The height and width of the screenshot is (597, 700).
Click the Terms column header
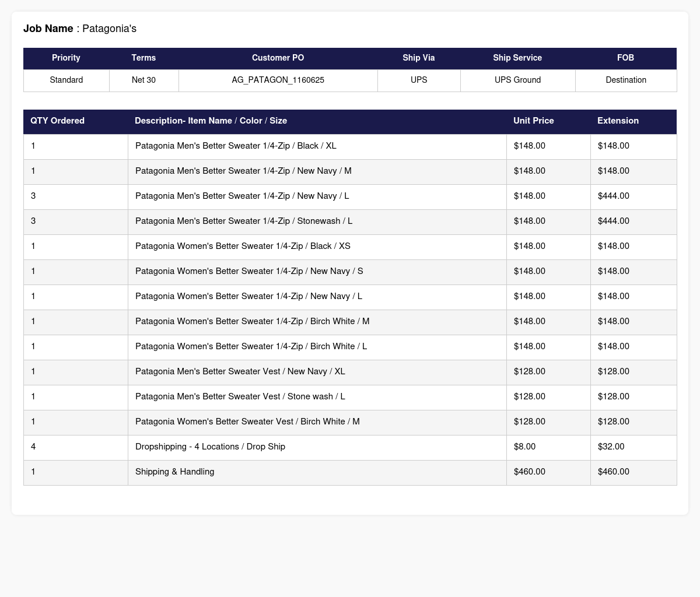[x=143, y=58]
